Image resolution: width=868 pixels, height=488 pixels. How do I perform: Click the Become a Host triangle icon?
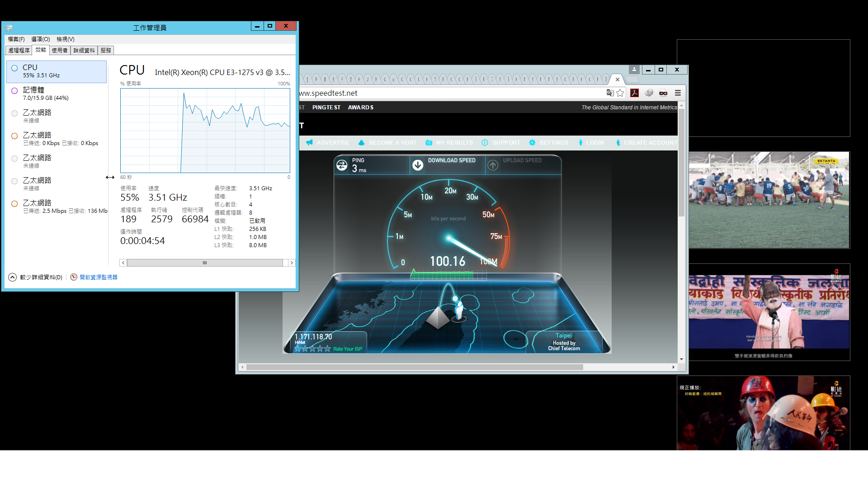tap(361, 142)
